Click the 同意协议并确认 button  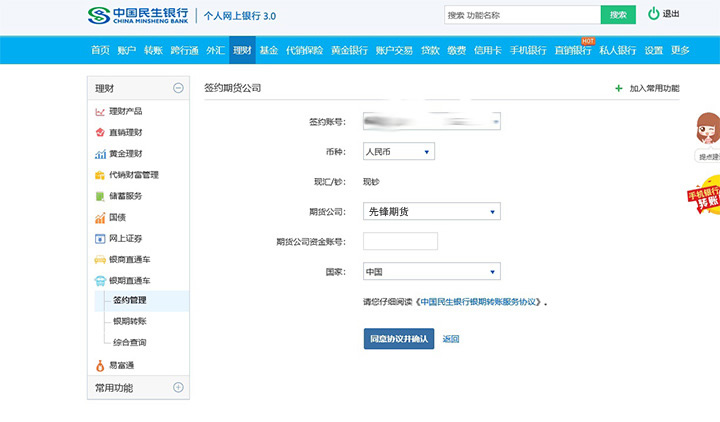(x=398, y=339)
